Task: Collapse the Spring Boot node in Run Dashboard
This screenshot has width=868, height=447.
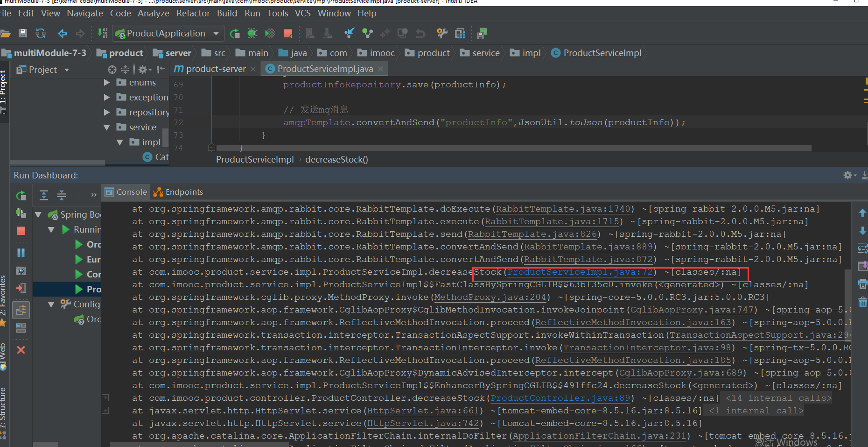Action: coord(38,215)
